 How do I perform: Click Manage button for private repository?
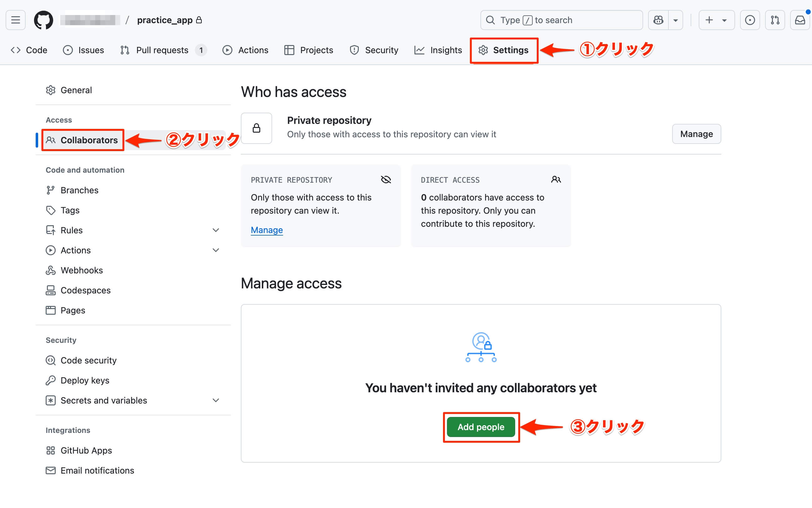(x=697, y=134)
